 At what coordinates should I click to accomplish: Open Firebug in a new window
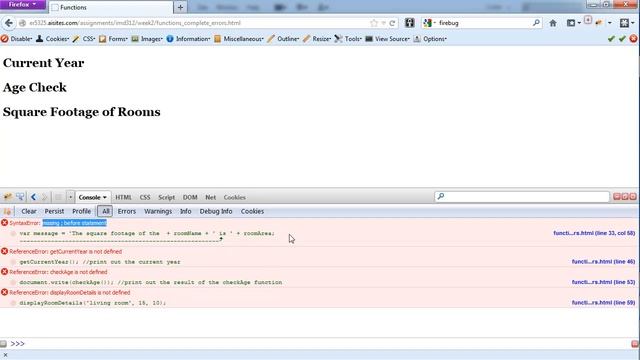625,197
